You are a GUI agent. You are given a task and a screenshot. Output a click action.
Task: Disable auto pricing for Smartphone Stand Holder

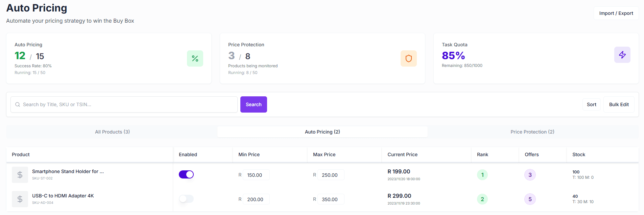pos(186,174)
